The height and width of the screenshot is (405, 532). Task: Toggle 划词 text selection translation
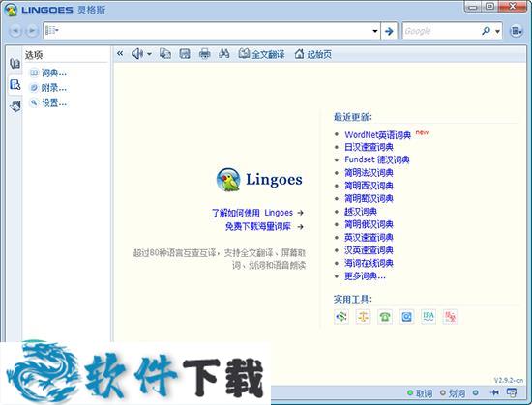453,393
